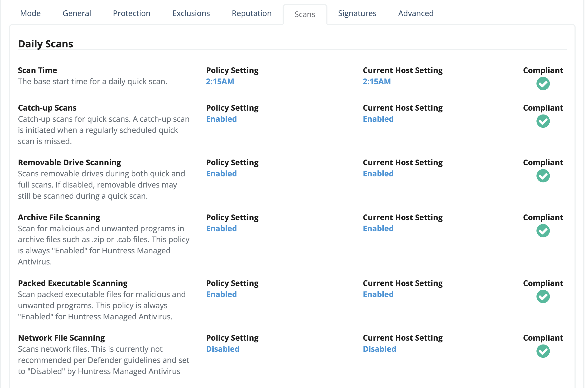Click Packed Executable Scanning compliant checkmark icon

tap(543, 297)
